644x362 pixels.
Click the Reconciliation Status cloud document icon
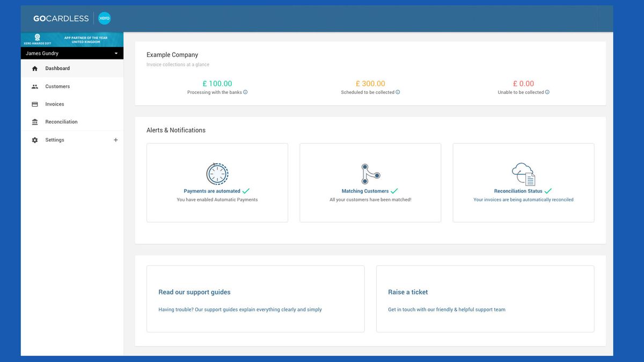pyautogui.click(x=523, y=174)
